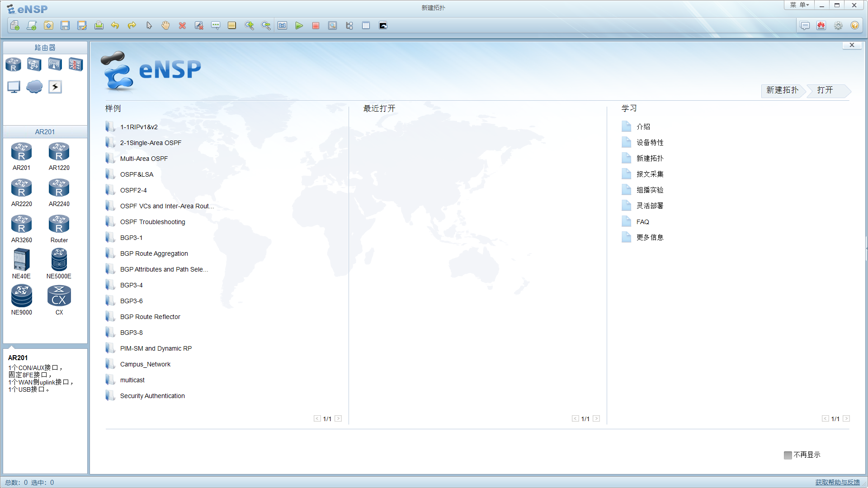Screen dimensions: 868x488
Task: Open the 报文采集 learning document
Action: pos(650,174)
